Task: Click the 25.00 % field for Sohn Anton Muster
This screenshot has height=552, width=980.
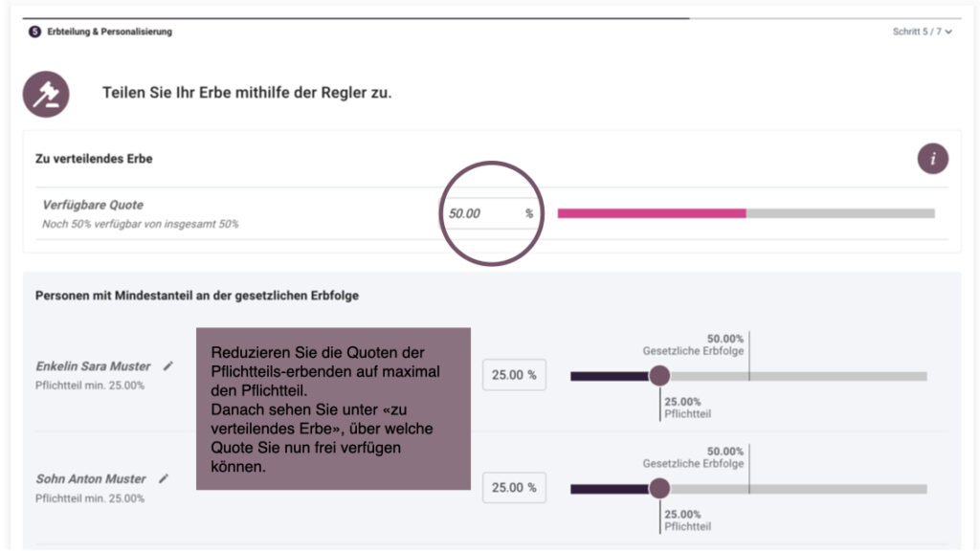Action: (x=513, y=488)
